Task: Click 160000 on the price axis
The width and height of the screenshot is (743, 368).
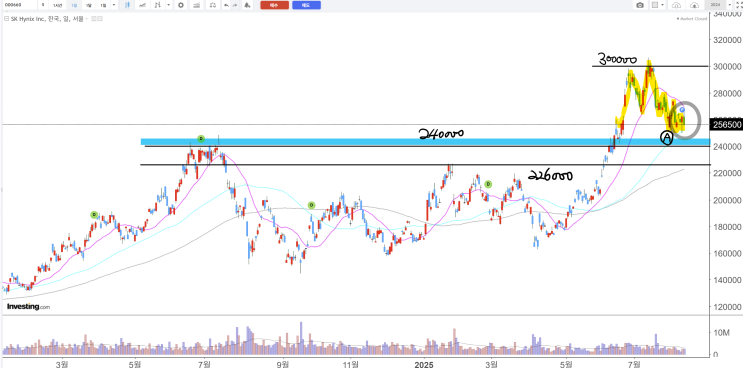Action: [727, 253]
